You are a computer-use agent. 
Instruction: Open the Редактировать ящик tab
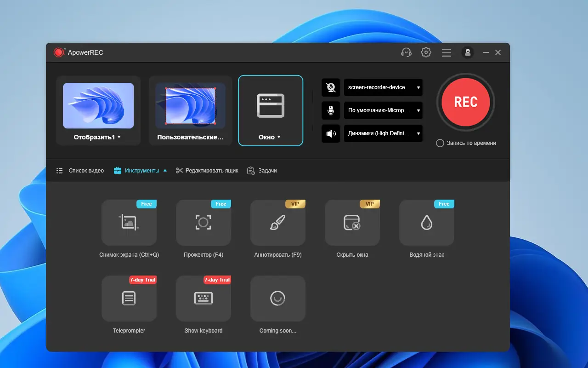[x=207, y=171]
